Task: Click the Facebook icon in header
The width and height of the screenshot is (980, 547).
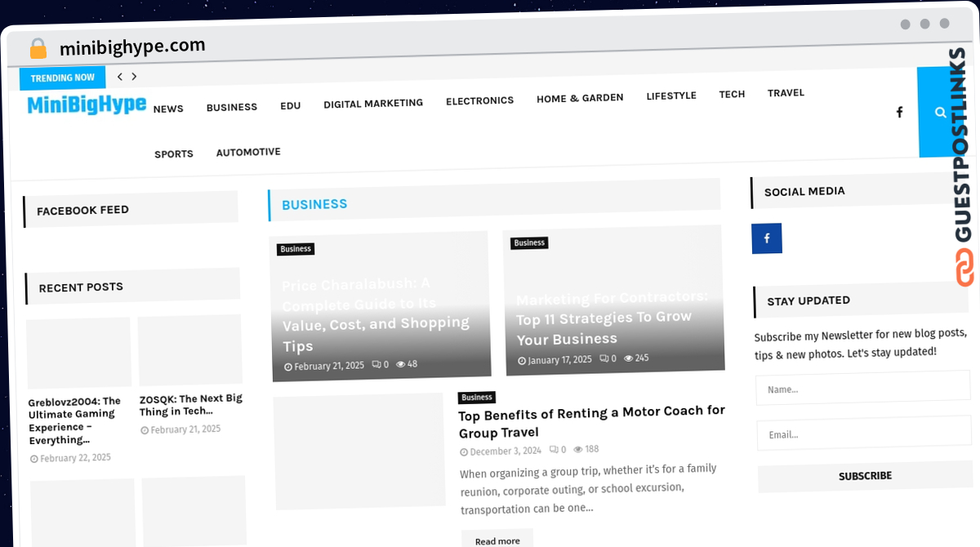Action: coord(899,112)
